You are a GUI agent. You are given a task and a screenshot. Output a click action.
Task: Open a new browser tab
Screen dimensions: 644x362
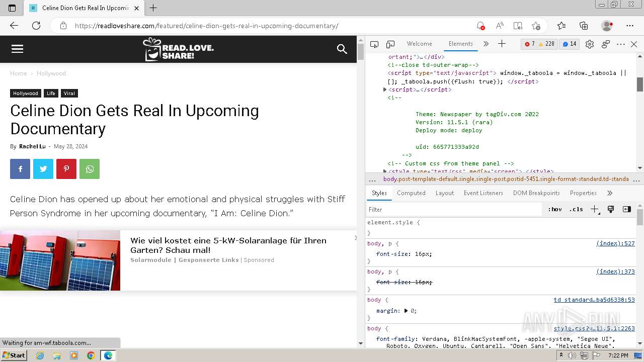153,8
